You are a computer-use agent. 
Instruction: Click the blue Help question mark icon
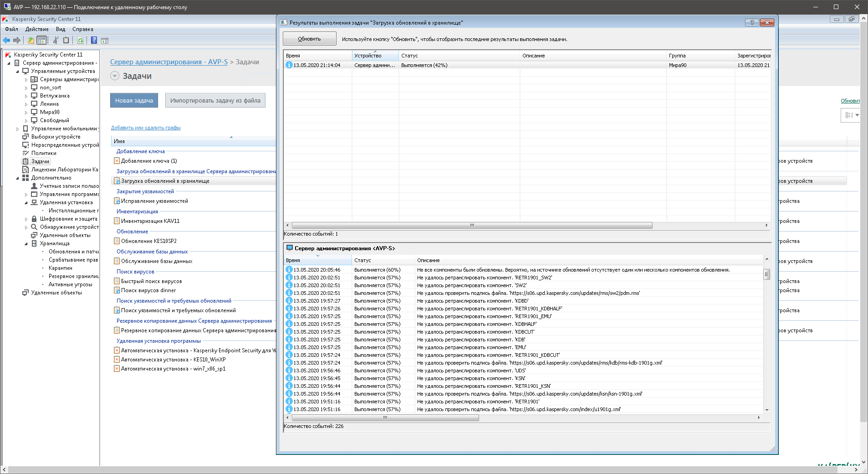coord(94,41)
